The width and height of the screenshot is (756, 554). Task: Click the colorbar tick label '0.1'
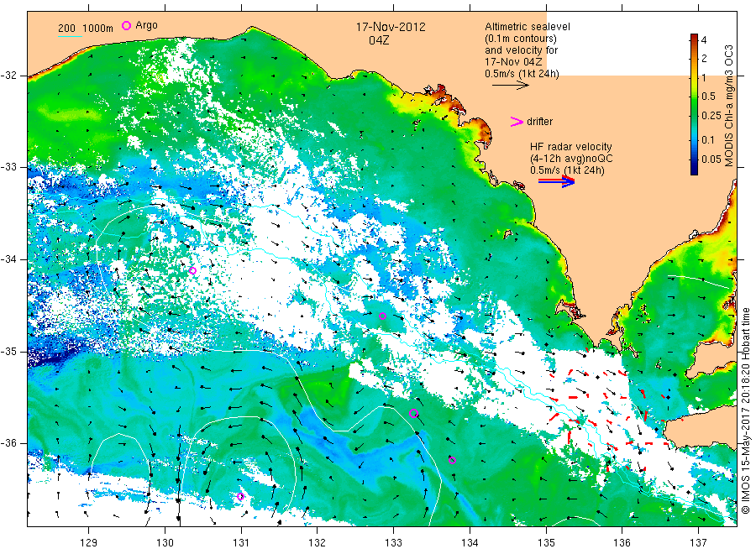(708, 139)
